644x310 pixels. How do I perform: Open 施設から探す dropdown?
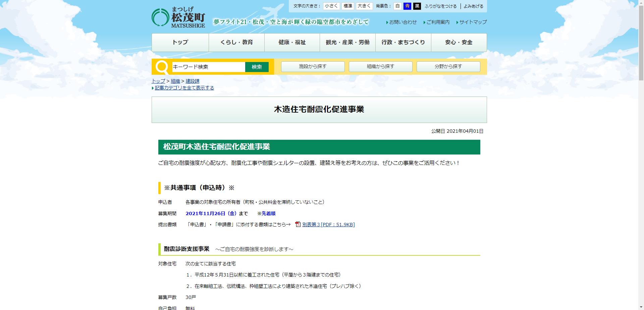[313, 66]
